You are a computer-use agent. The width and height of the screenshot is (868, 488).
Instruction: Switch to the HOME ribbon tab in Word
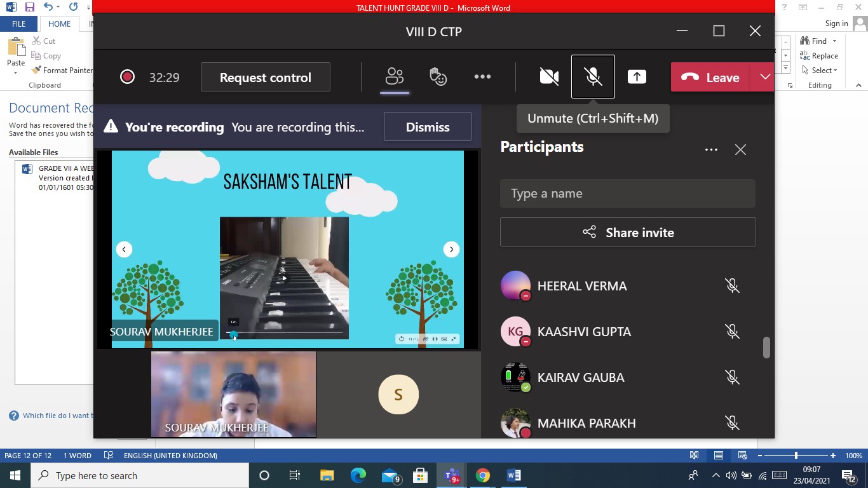pos(59,24)
